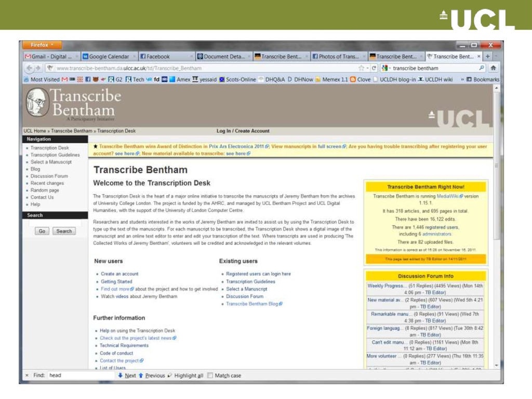Open the DHQ&A bookmark

pyautogui.click(x=272, y=79)
